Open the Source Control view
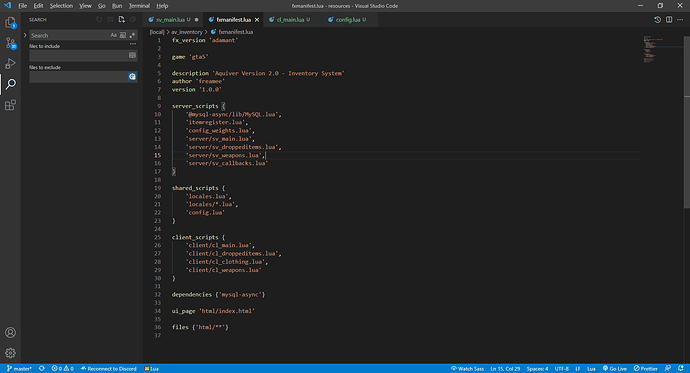This screenshot has height=373, width=690. tap(10, 43)
